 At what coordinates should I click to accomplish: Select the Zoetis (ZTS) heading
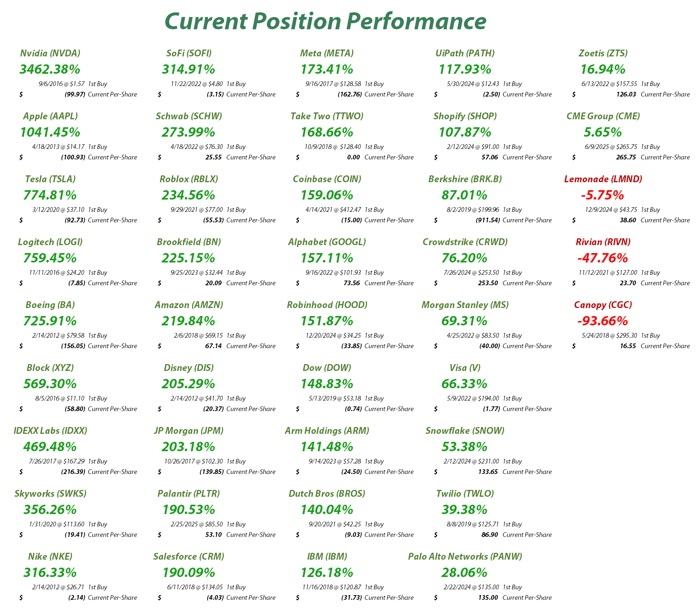(x=603, y=53)
